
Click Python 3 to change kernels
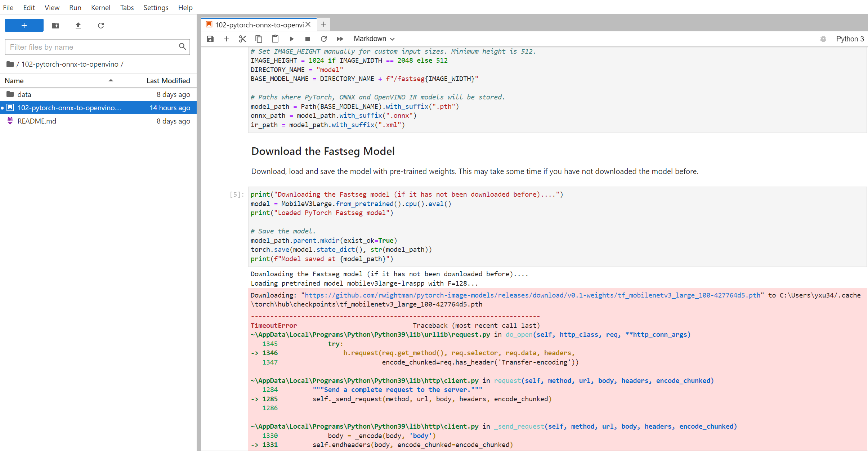point(850,39)
